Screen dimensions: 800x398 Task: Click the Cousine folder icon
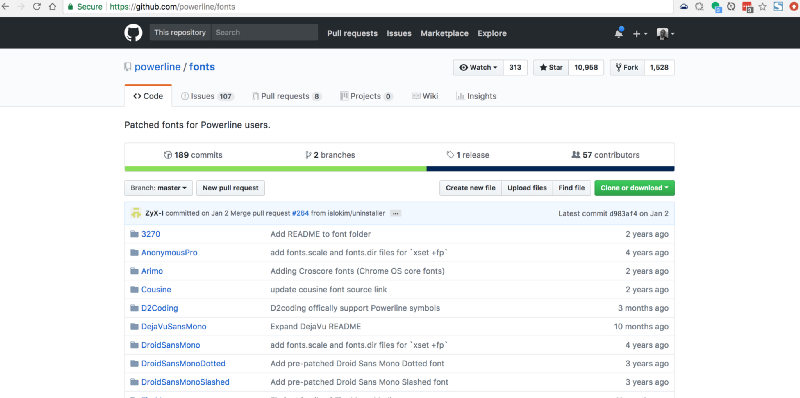point(134,289)
